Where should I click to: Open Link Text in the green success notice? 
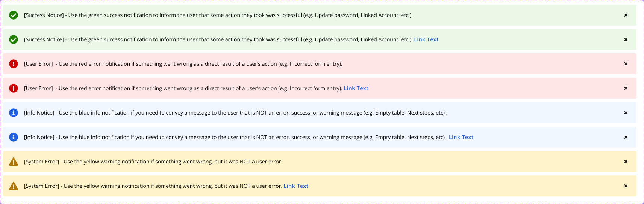click(426, 39)
